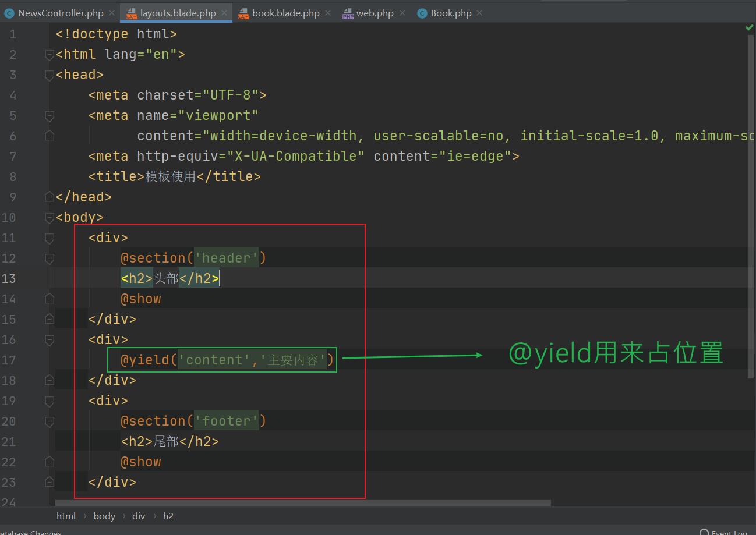This screenshot has width=756, height=535.
Task: Collapse the html tag fold on line 2
Action: [50, 55]
